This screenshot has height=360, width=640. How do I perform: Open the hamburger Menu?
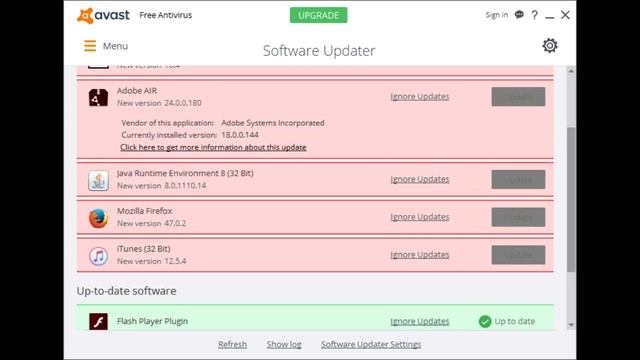(x=106, y=46)
